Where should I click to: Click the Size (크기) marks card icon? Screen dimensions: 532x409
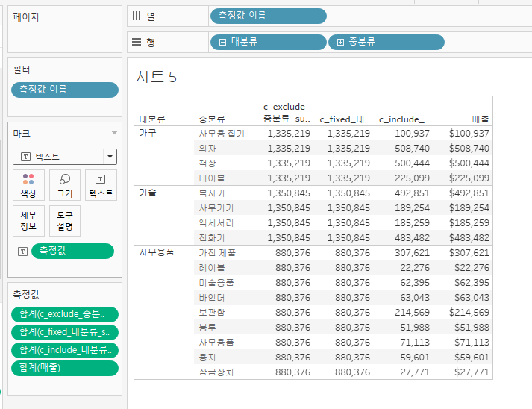pos(65,185)
